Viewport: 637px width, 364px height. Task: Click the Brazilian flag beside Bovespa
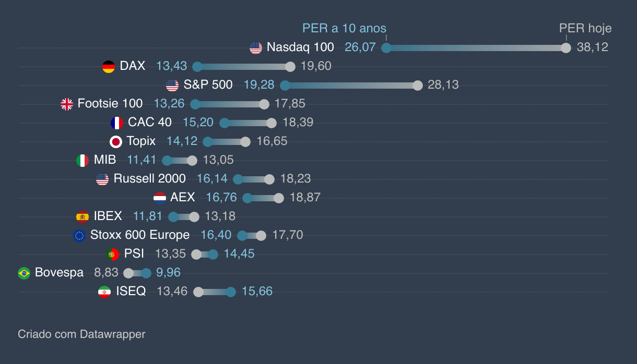(x=24, y=273)
